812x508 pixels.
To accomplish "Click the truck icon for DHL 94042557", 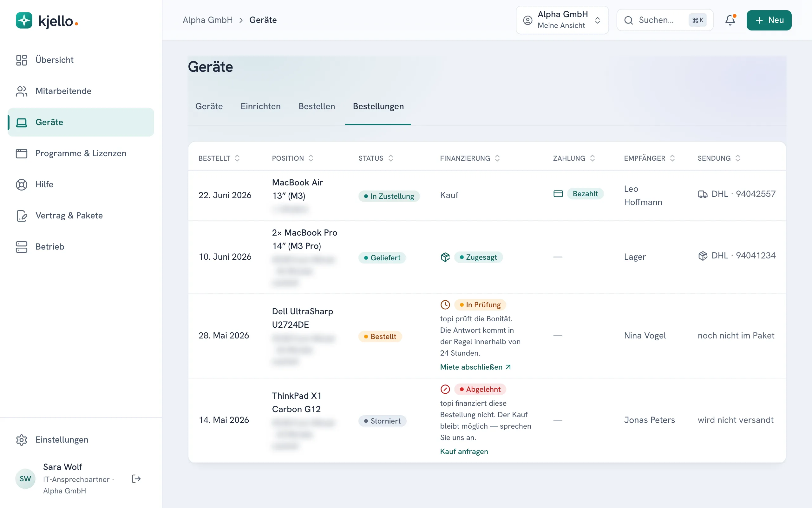I will [703, 194].
